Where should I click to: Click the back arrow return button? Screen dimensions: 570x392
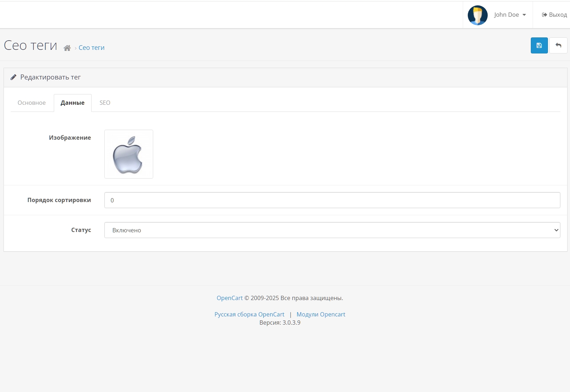558,46
